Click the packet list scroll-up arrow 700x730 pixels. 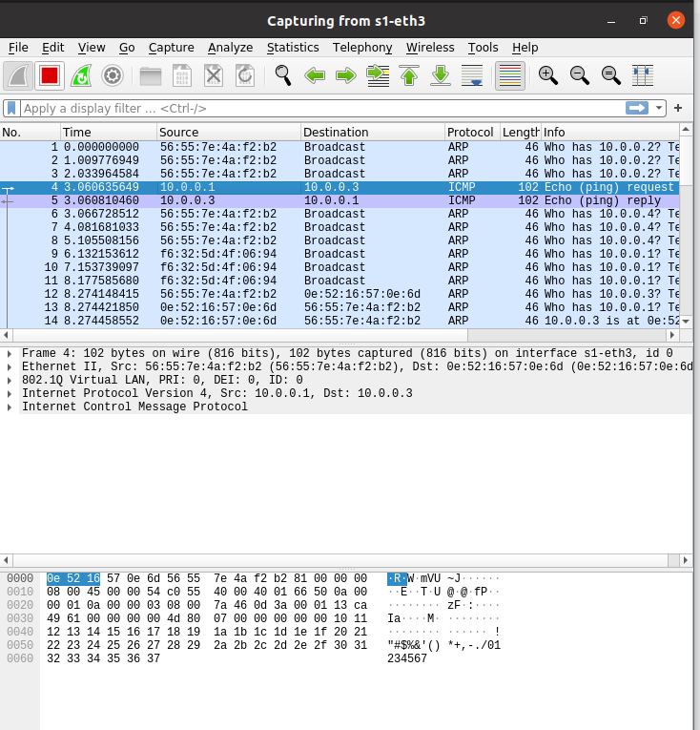pyautogui.click(x=686, y=130)
